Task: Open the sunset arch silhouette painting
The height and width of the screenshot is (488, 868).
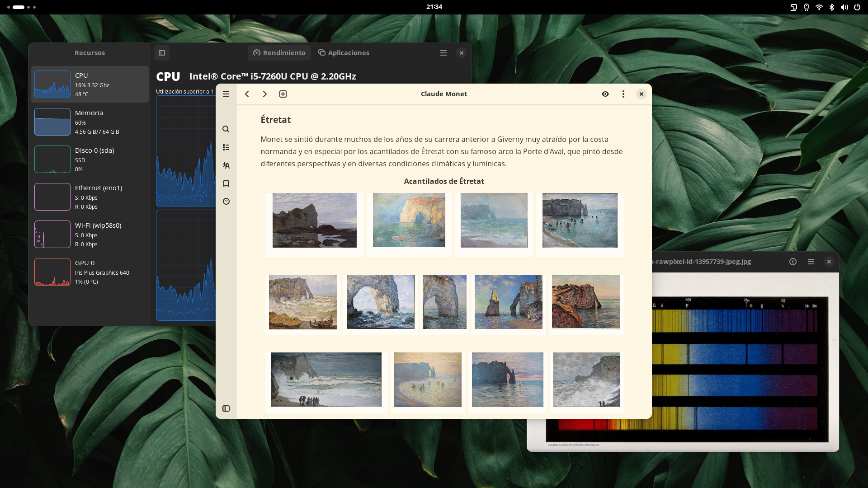Action: pyautogui.click(x=508, y=380)
